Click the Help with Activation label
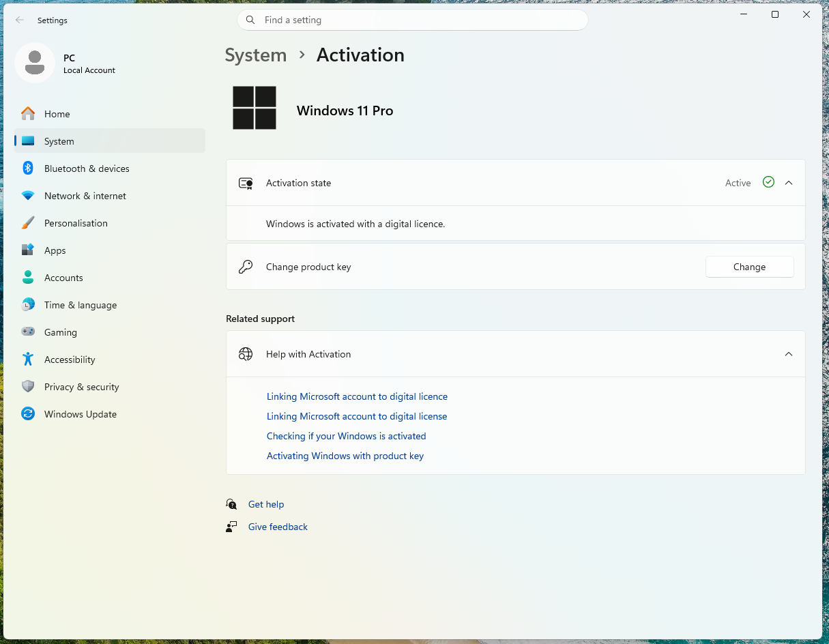 (x=308, y=354)
